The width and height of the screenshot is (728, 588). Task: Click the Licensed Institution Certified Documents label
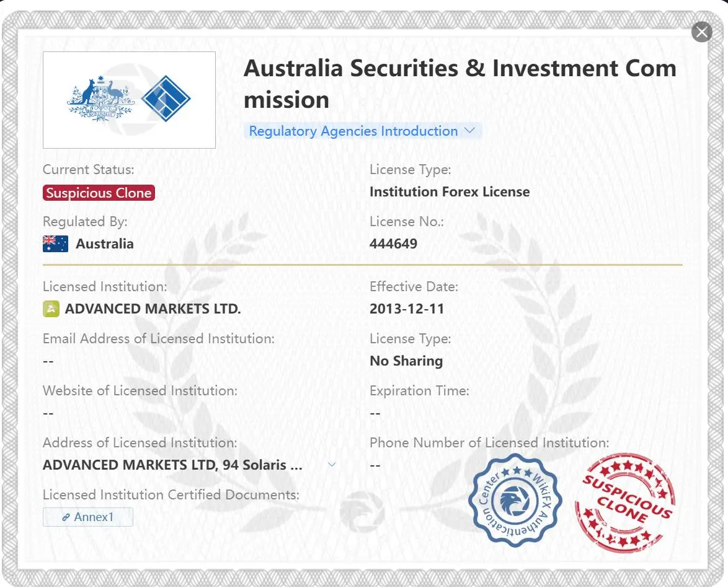pos(171,494)
